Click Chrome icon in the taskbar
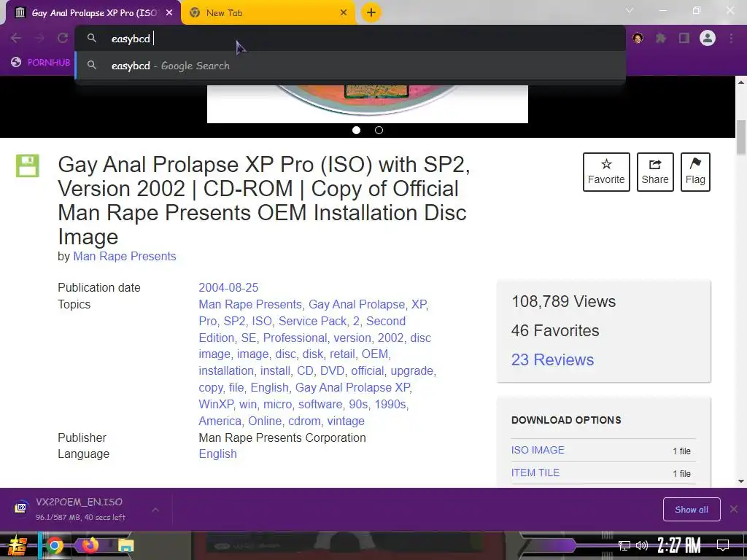 [x=54, y=545]
